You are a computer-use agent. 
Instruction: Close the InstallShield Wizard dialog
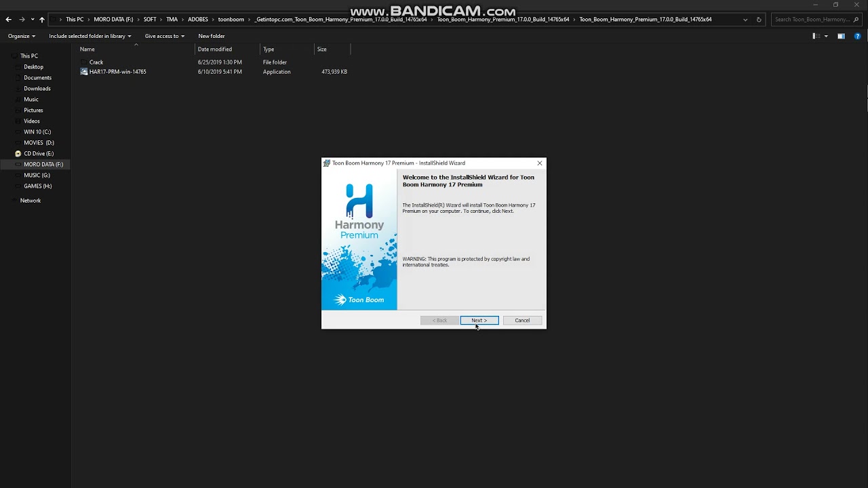coord(540,163)
